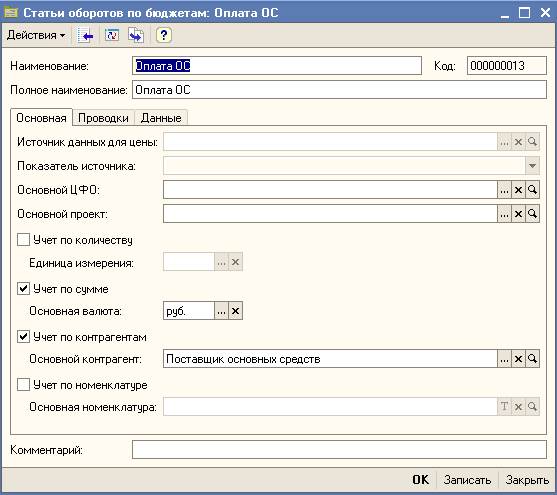Expand the Показатель источника dropdown
557x495 pixels.
coord(532,166)
